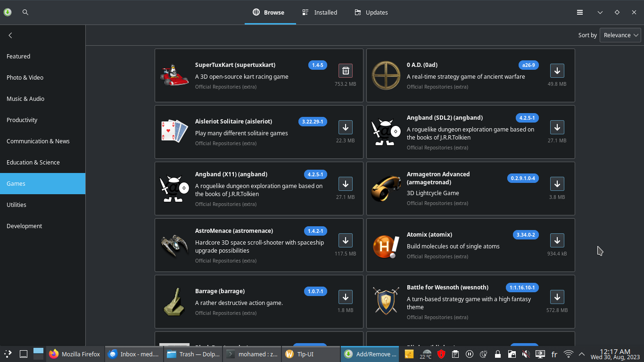Viewport: 644px width, 362px height.
Task: Click Wesnoth version badge 1:1.16.10-1
Action: 522,288
